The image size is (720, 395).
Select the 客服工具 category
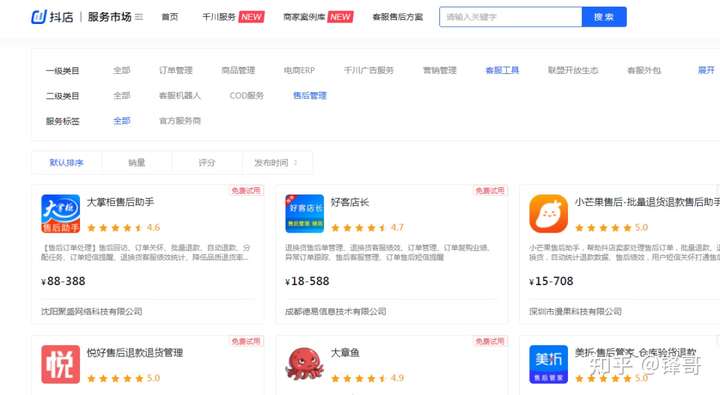[x=502, y=70]
